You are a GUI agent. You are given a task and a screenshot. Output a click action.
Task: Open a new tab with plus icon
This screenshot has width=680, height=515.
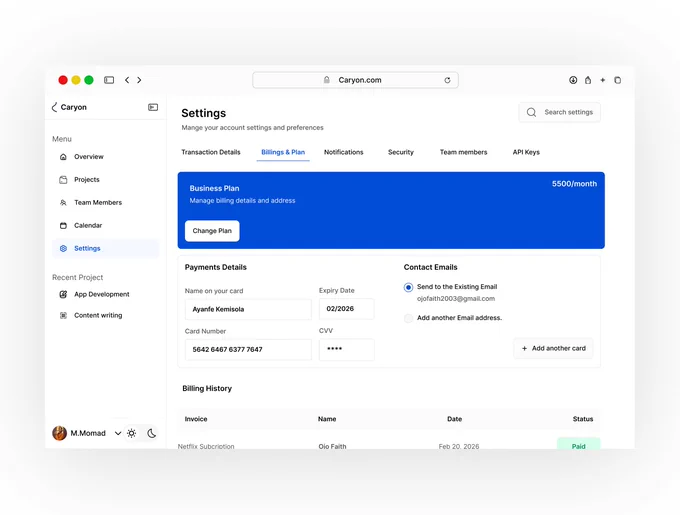click(602, 80)
